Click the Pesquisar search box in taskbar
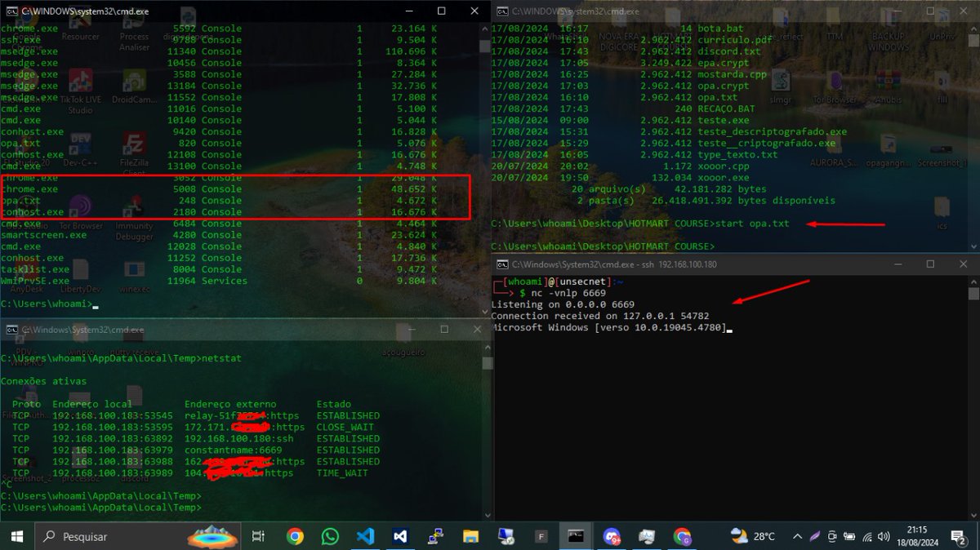Viewport: 980px width, 550px height. [139, 536]
